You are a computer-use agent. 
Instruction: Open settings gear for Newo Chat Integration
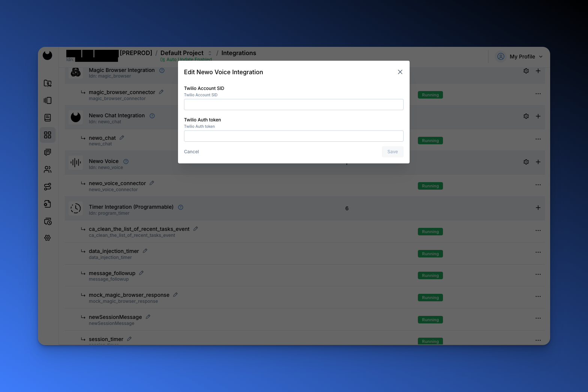click(x=526, y=116)
